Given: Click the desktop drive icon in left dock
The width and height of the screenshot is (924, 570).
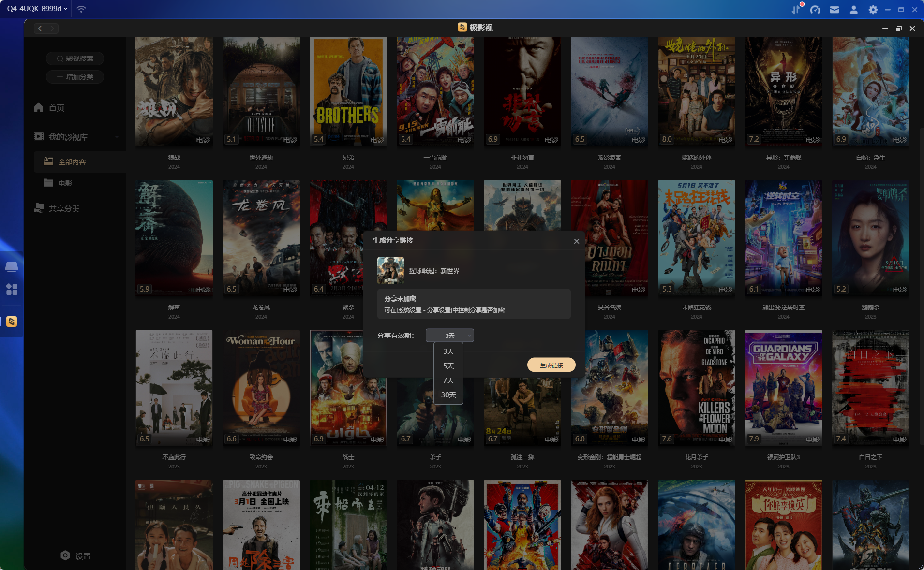Looking at the screenshot, I should pyautogui.click(x=12, y=267).
